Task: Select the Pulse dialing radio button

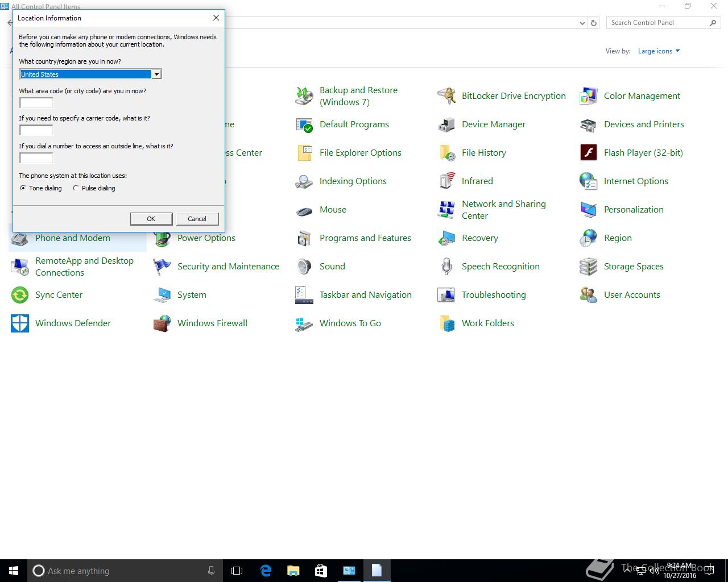Action: [x=76, y=188]
